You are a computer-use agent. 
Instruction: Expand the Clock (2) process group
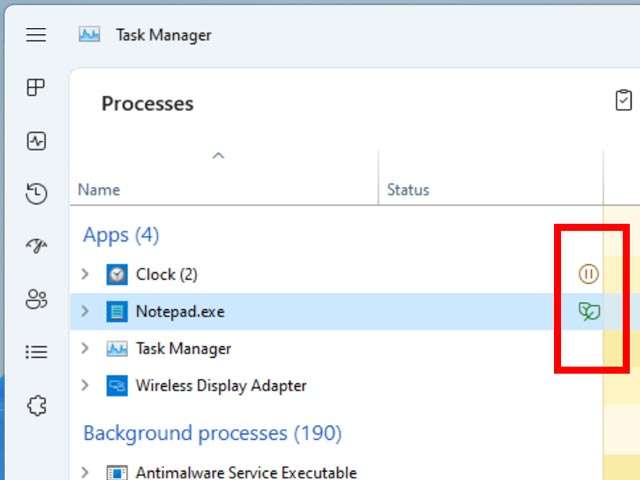pyautogui.click(x=85, y=274)
